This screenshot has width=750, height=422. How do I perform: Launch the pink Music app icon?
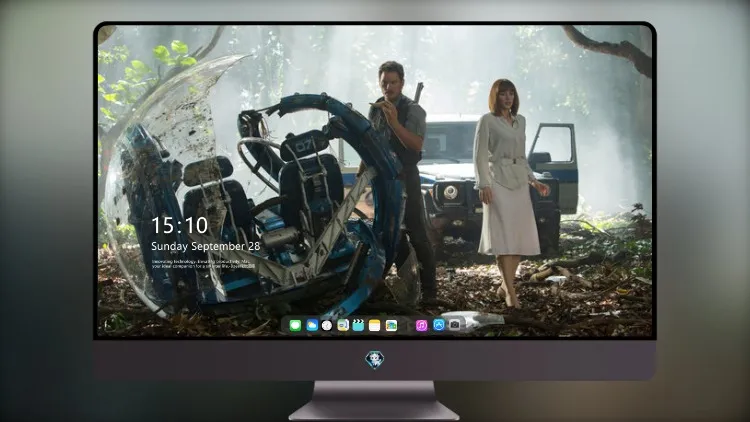click(421, 326)
